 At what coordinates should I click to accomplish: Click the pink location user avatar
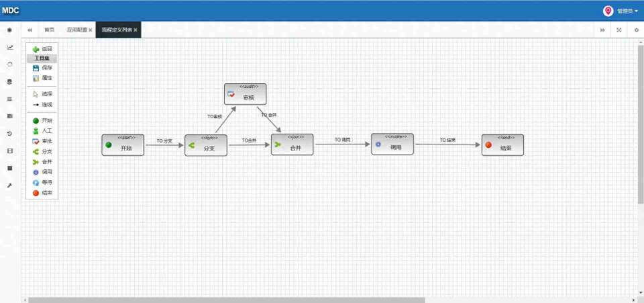point(608,11)
